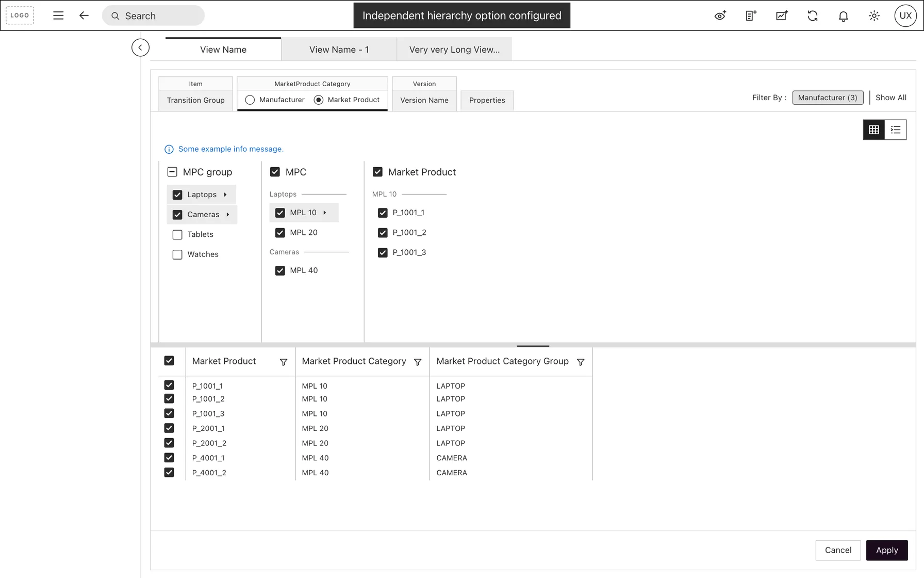Select the Manufacturer radio button
Screen dimensions: 924x578
click(250, 100)
